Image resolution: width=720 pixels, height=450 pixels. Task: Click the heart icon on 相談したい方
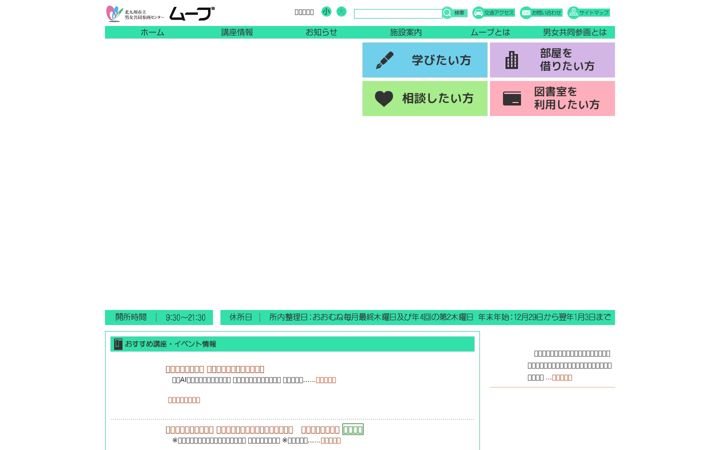tap(384, 98)
